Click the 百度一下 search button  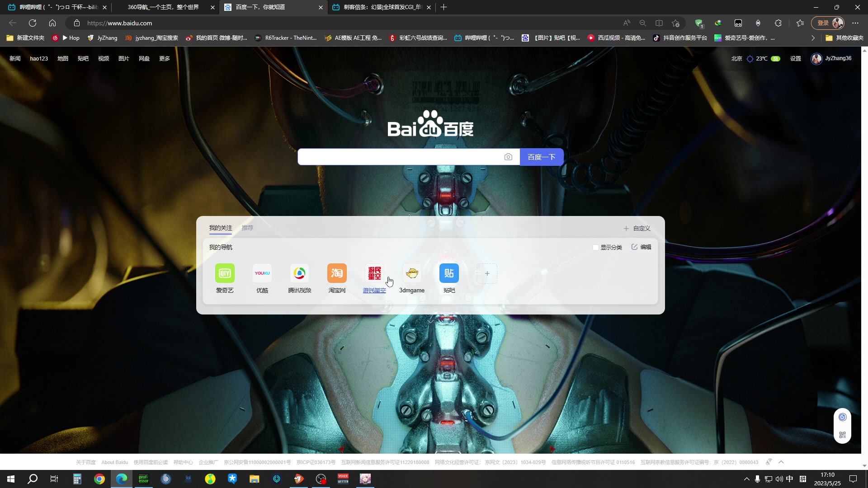pos(542,157)
